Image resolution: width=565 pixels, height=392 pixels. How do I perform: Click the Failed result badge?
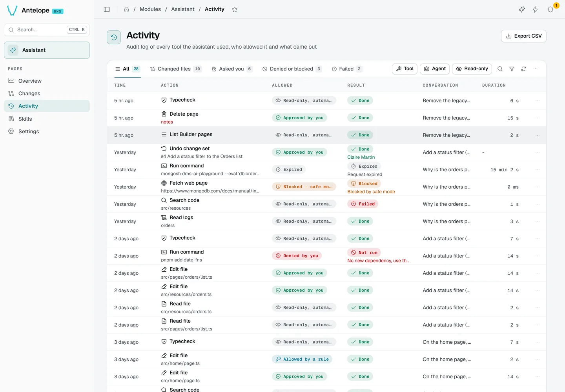pos(363,204)
